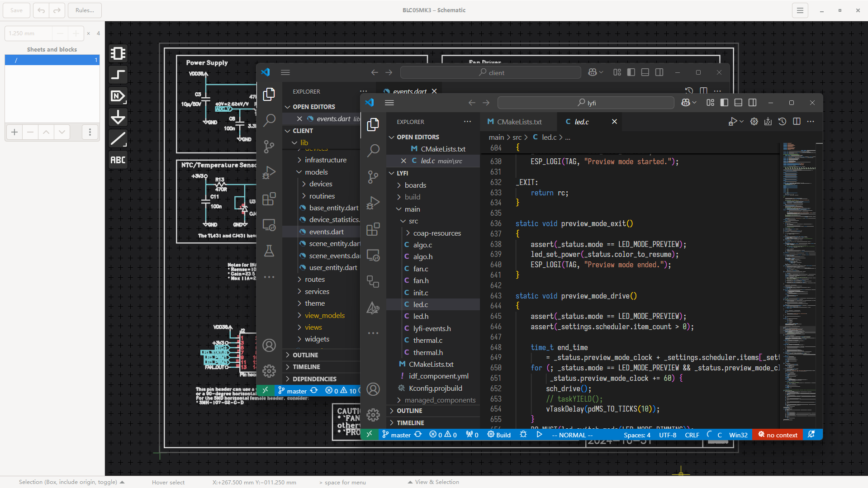The image size is (868, 488).
Task: Toggle bottom panel in client window
Action: [645, 72]
